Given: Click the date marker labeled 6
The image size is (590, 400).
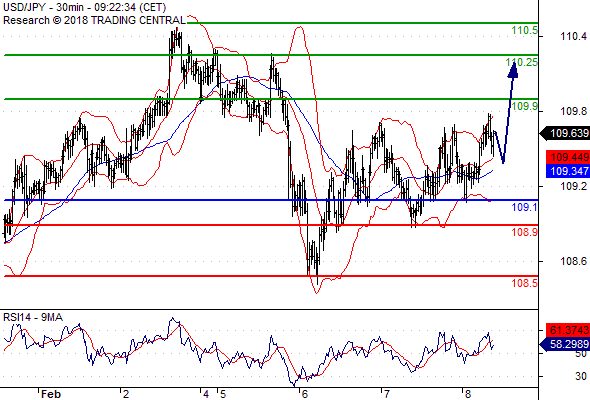Looking at the screenshot, I should coord(305,394).
